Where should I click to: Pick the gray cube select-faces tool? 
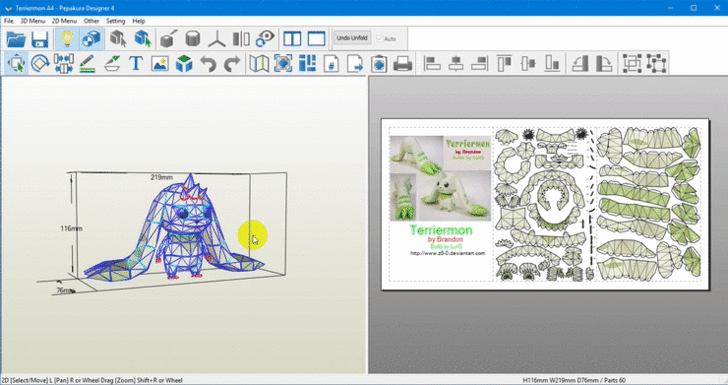118,39
